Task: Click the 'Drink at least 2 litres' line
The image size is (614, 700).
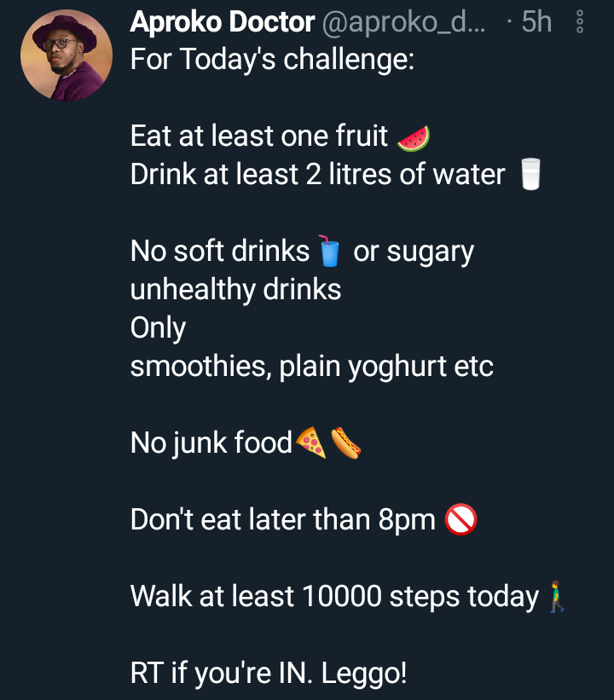Action: point(317,174)
